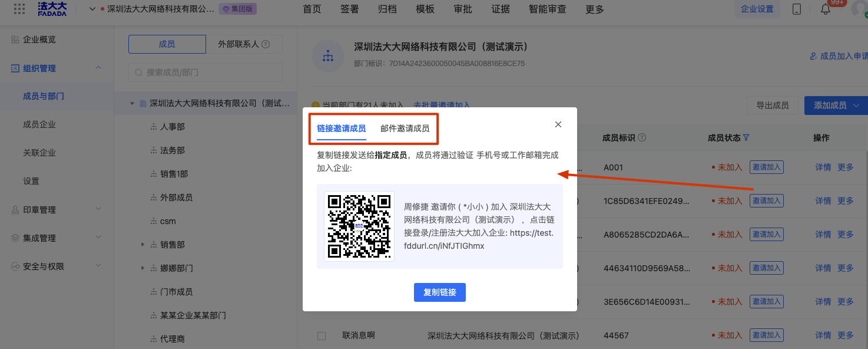Open 详情 for member A8065285CD2DA6A

pyautogui.click(x=823, y=235)
